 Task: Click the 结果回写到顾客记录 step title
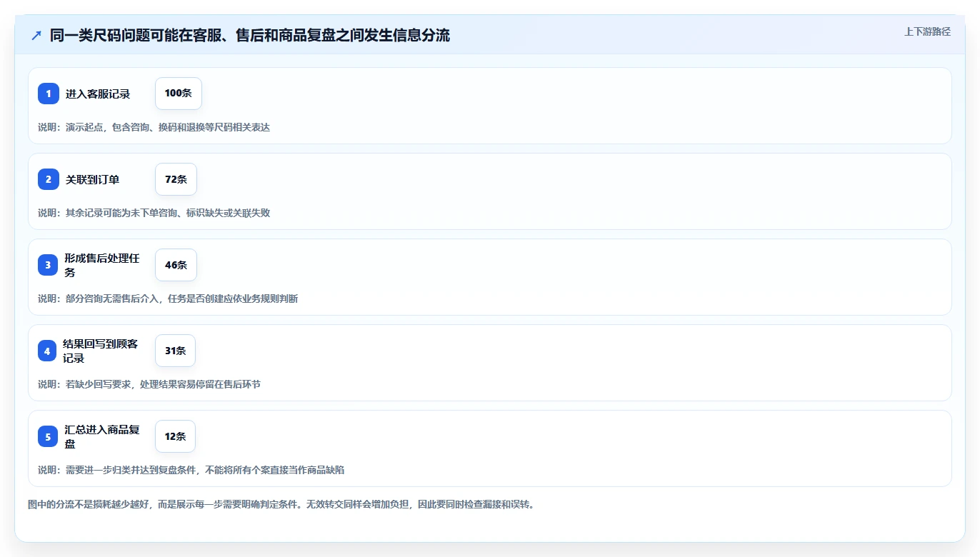point(101,351)
